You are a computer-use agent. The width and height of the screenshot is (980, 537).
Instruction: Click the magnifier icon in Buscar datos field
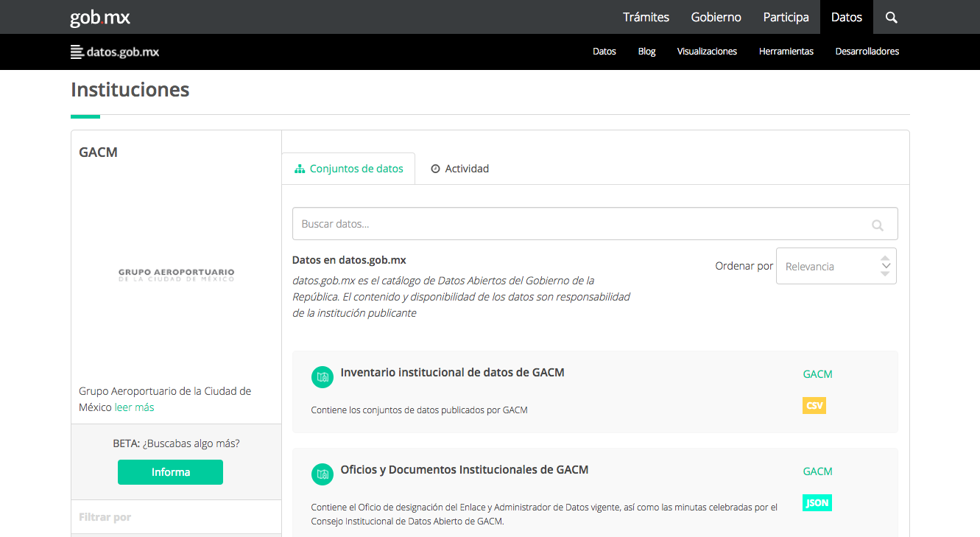[x=877, y=225]
